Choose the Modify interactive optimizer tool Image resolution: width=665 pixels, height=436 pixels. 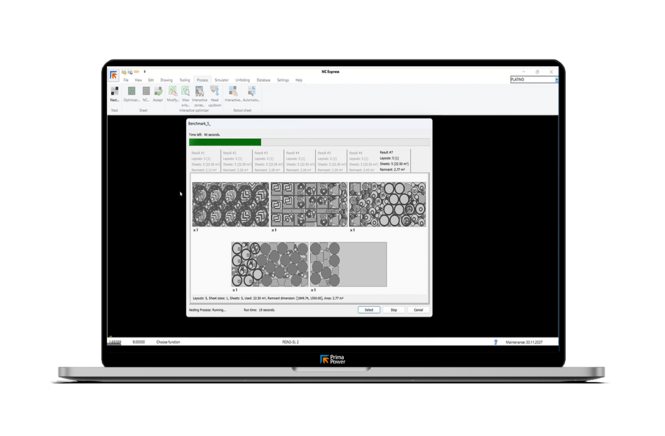(173, 94)
